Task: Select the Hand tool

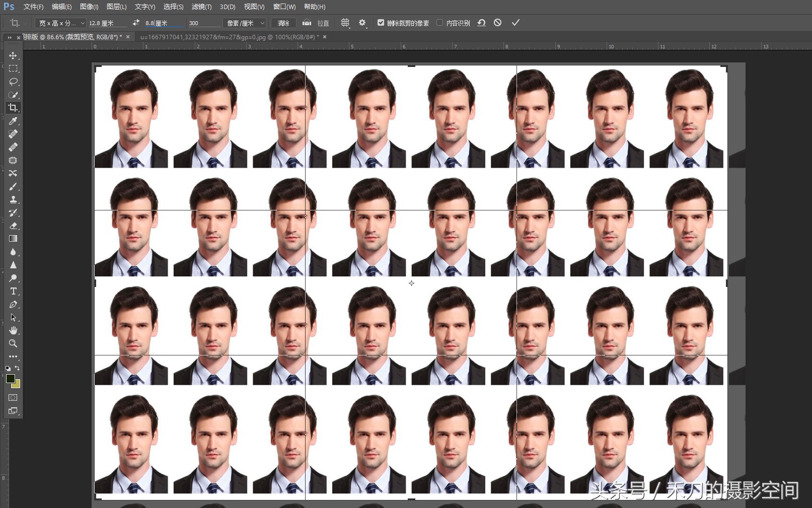Action: click(x=13, y=330)
